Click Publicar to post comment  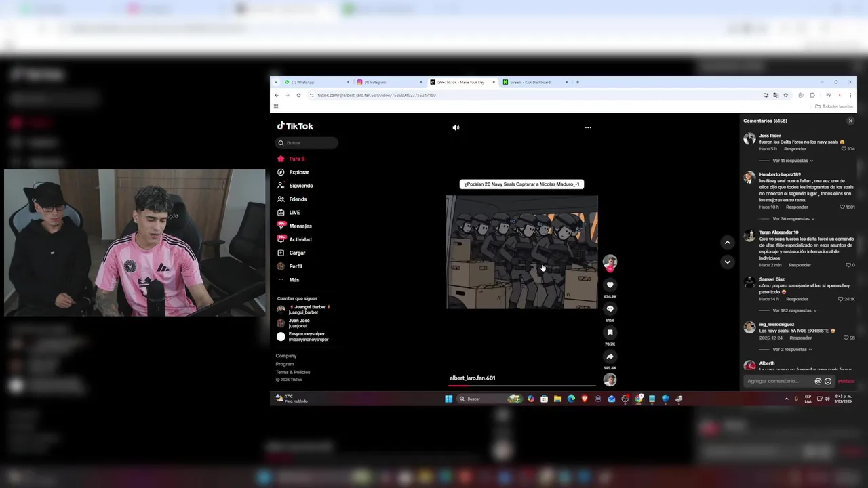846,381
